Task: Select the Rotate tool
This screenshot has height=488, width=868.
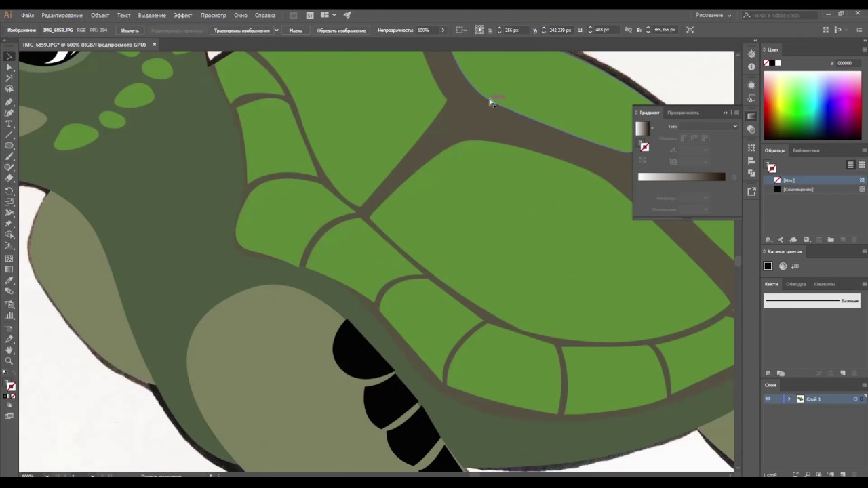Action: click(9, 191)
